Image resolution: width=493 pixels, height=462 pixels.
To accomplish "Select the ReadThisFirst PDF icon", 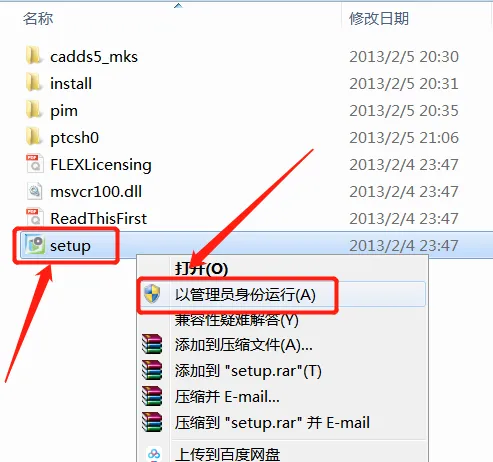I will [x=34, y=218].
